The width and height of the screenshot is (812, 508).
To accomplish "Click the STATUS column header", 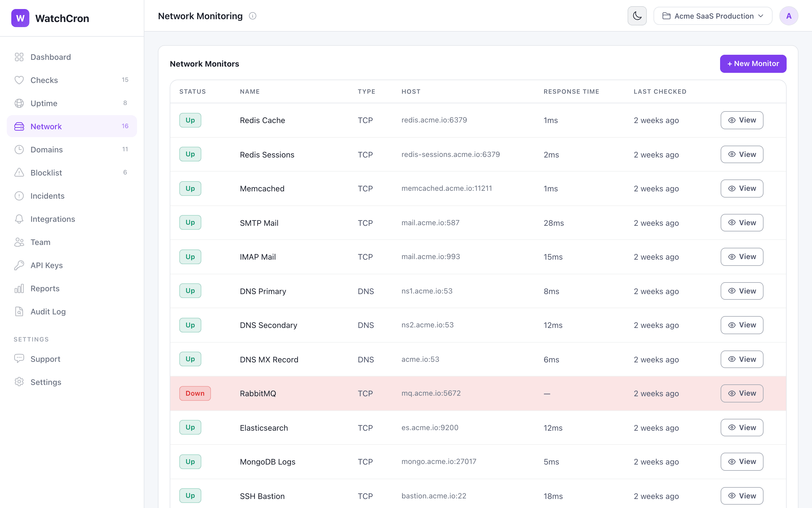I will [x=193, y=91].
